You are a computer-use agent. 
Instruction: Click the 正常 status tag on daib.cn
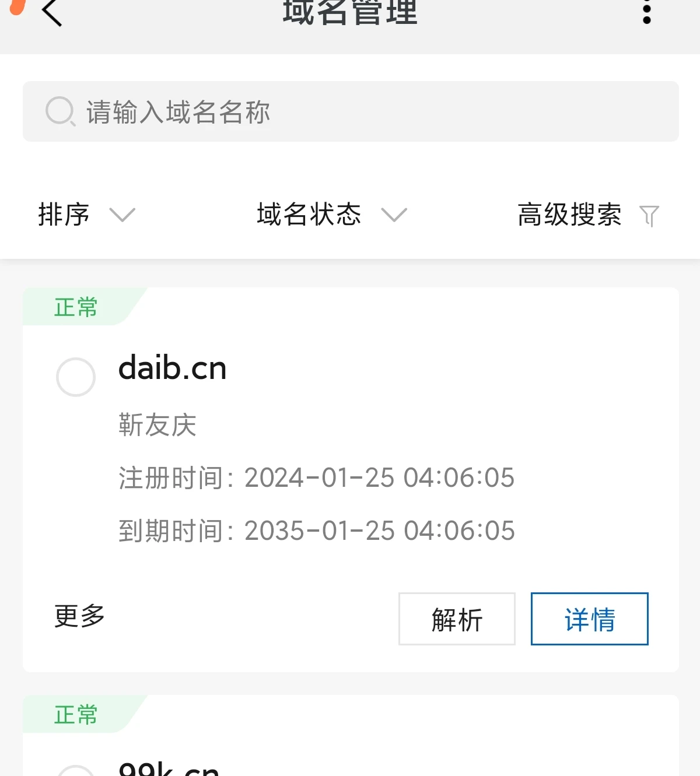(76, 307)
